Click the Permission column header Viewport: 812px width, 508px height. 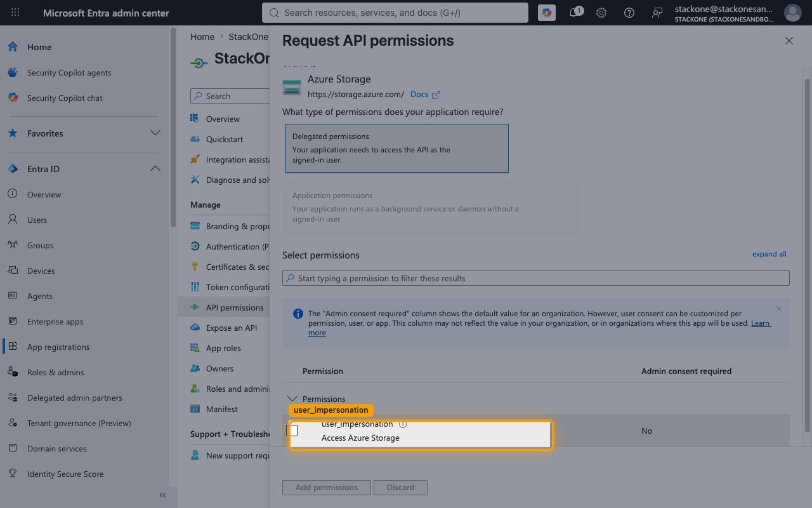pos(323,371)
